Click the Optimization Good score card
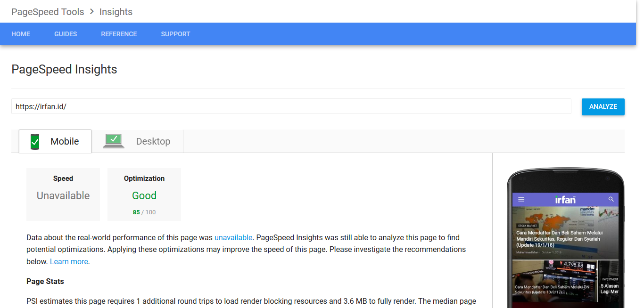 coord(144,195)
